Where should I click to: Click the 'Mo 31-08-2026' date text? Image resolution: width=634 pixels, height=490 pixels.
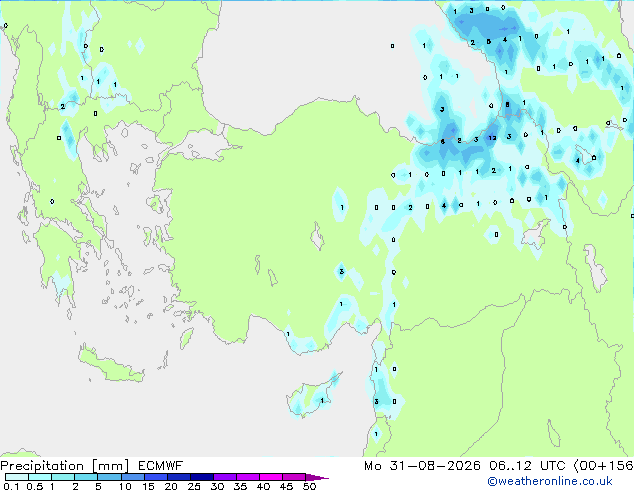(x=422, y=466)
